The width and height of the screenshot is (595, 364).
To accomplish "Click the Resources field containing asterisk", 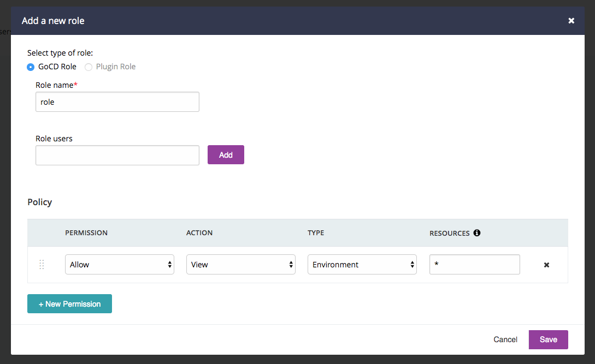I will pyautogui.click(x=474, y=265).
